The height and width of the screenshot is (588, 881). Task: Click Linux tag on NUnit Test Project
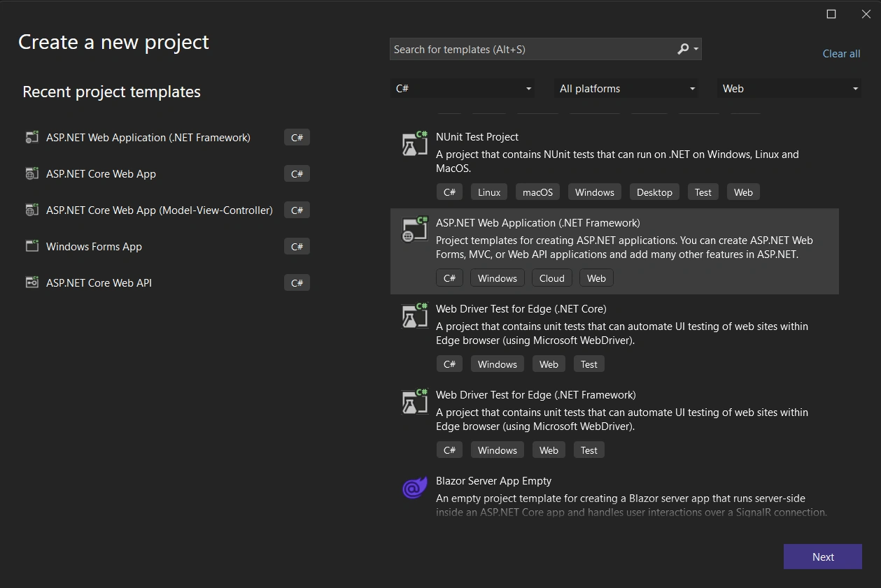489,192
